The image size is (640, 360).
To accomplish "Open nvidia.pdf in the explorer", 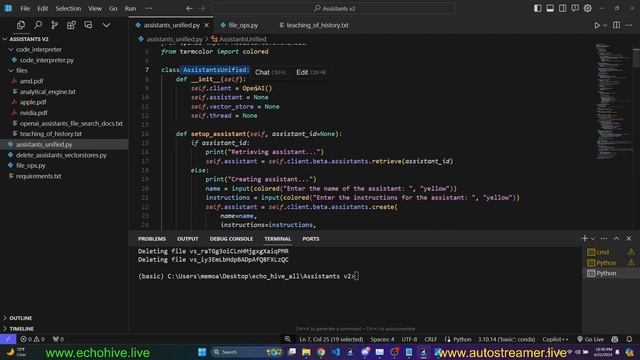I will (x=33, y=113).
